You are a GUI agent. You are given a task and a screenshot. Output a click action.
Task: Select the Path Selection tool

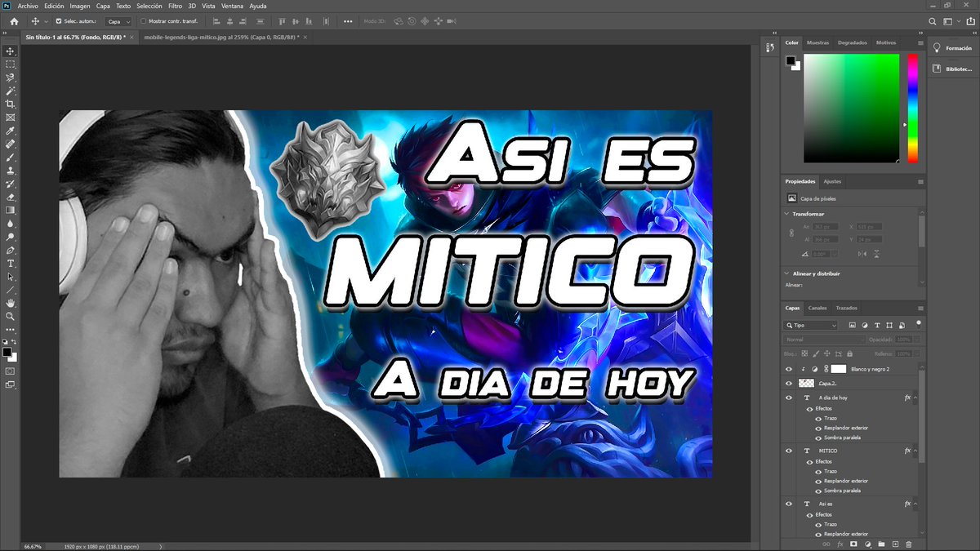point(11,277)
